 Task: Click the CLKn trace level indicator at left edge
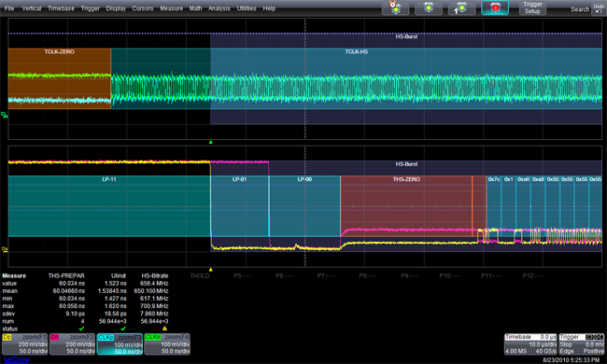(4, 115)
